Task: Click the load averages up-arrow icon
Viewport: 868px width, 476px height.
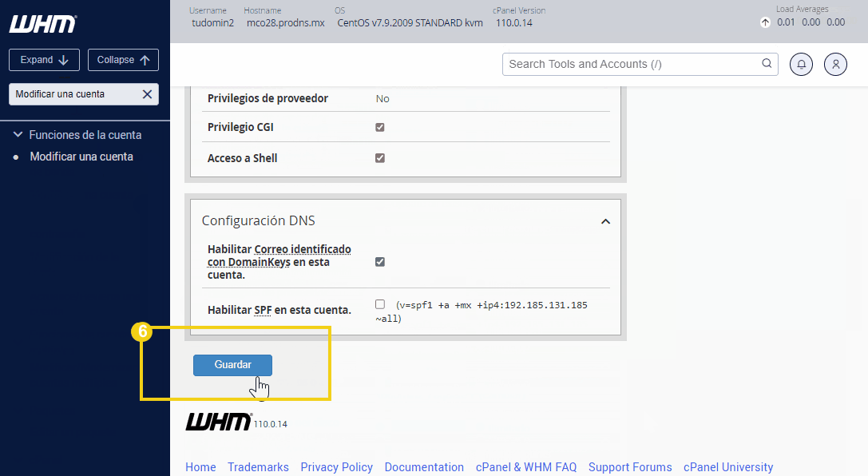Action: point(765,22)
